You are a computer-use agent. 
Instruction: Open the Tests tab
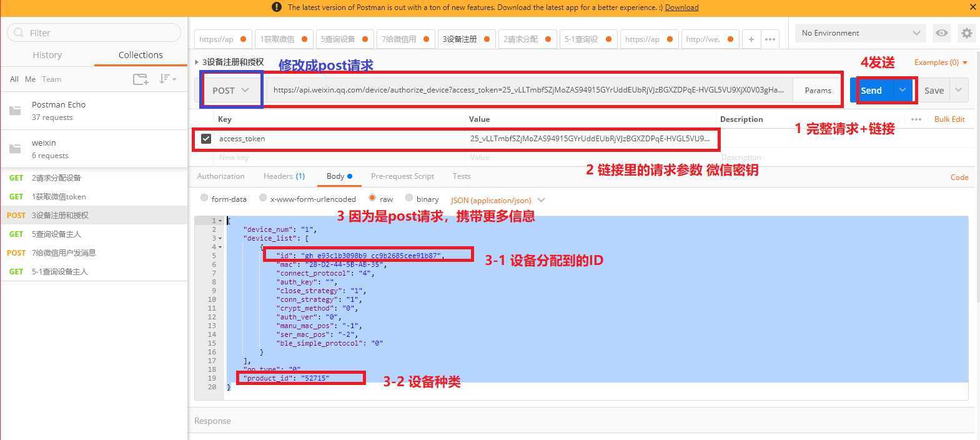pyautogui.click(x=462, y=176)
